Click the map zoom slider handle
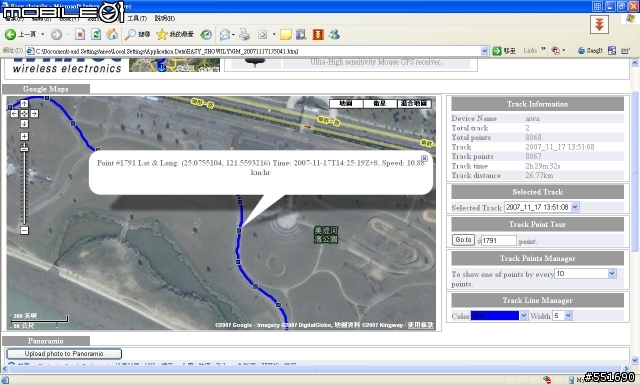Screen dimensions: 640x385 24,149
